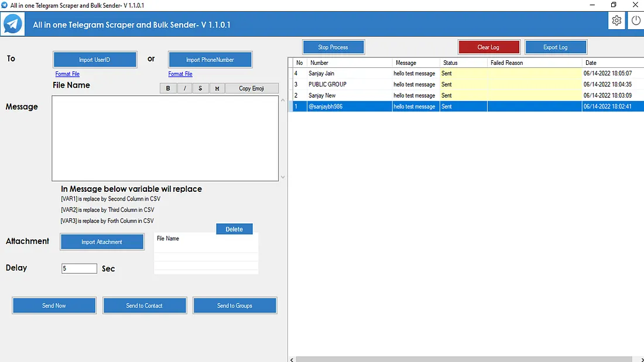Image resolution: width=644 pixels, height=362 pixels.
Task: Click Import Attachment button
Action: point(102,242)
